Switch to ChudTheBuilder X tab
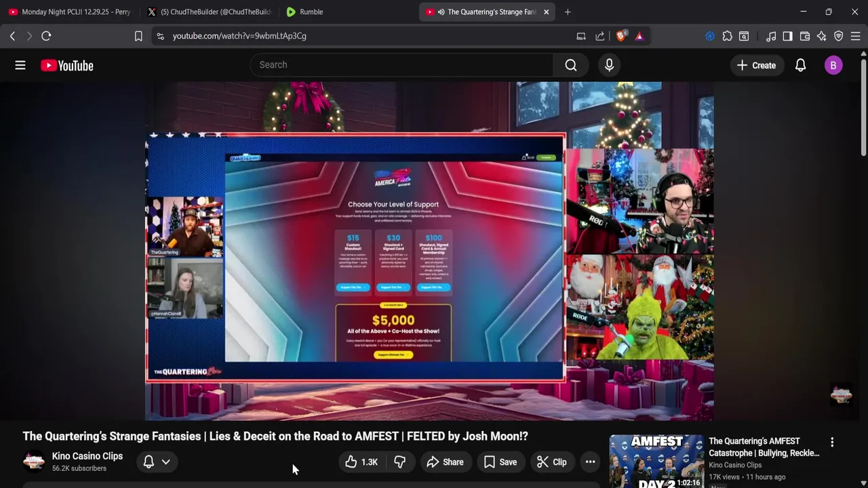 (209, 12)
